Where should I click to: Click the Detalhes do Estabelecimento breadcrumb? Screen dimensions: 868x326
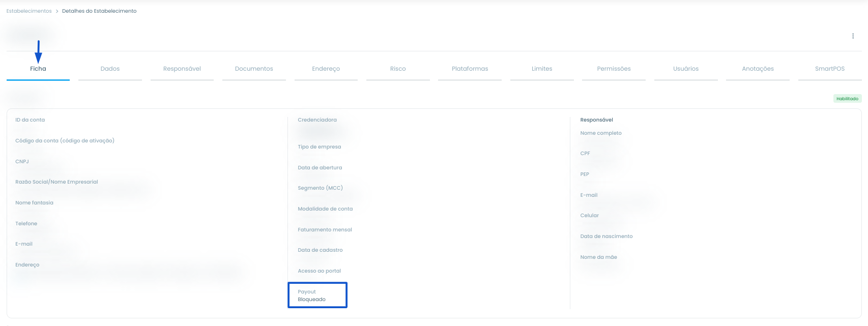tap(99, 11)
